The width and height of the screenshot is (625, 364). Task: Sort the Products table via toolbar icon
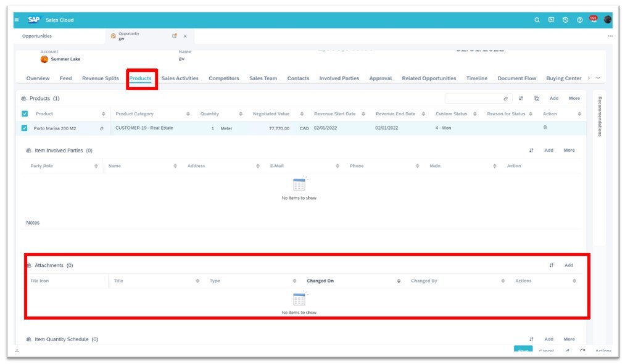coord(521,99)
